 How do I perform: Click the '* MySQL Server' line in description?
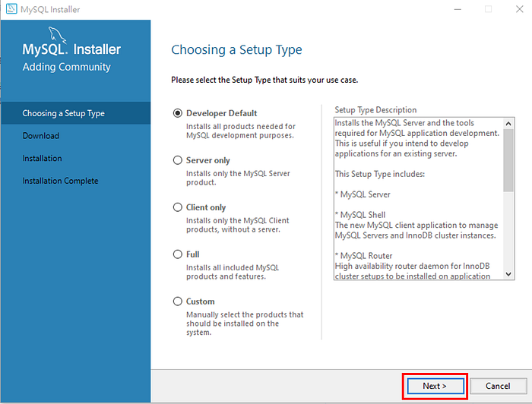point(363,194)
